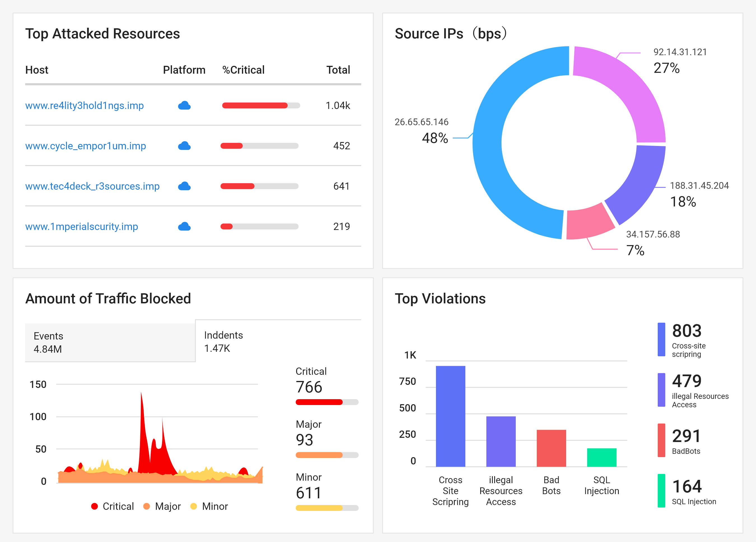
Task: Click the 291 BadBots count
Action: 687,436
